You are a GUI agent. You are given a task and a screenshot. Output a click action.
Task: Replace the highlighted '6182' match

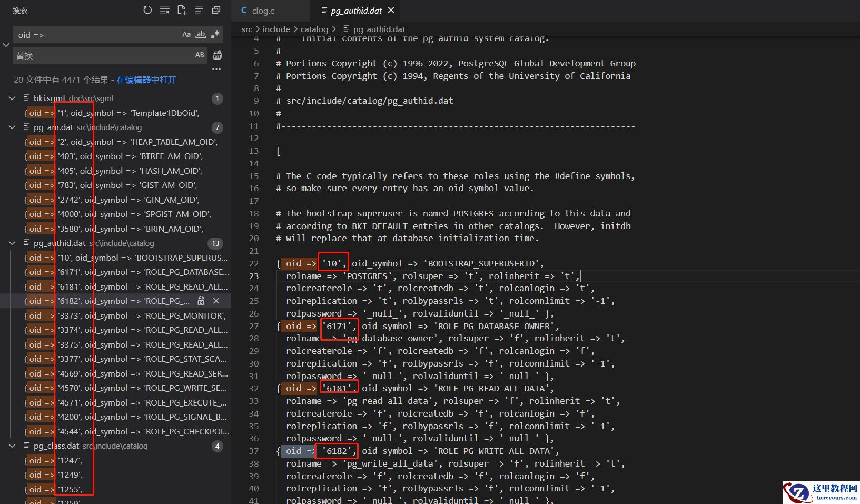[x=201, y=301]
